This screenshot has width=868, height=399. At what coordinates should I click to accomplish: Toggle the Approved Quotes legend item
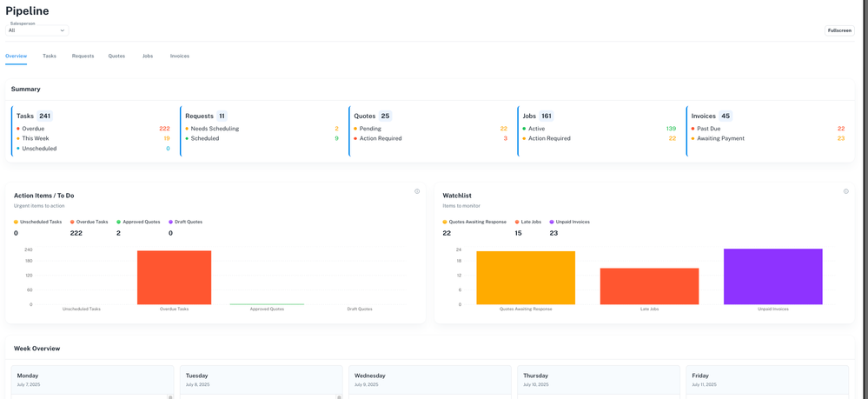tap(139, 222)
